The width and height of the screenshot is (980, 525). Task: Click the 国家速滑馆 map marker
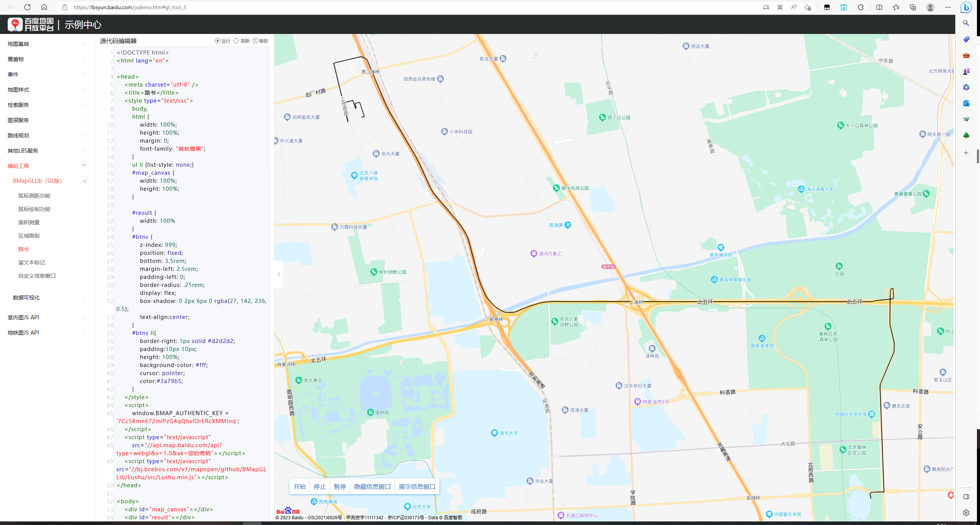click(x=762, y=338)
